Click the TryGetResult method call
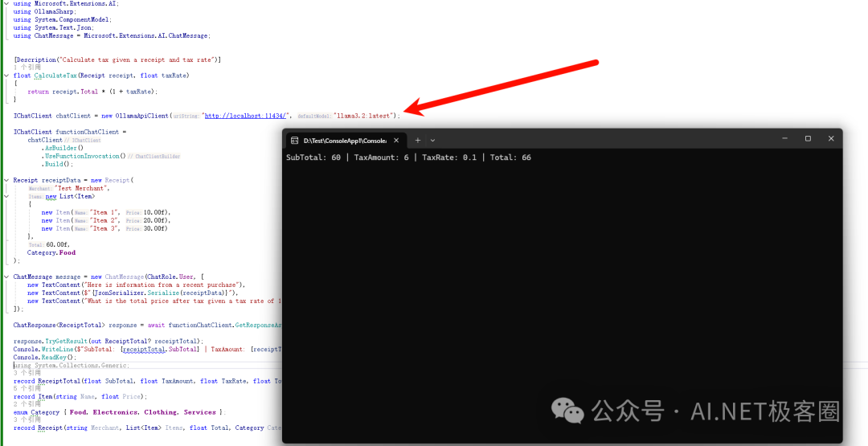Viewport: 868px width, 446px height. tap(67, 342)
